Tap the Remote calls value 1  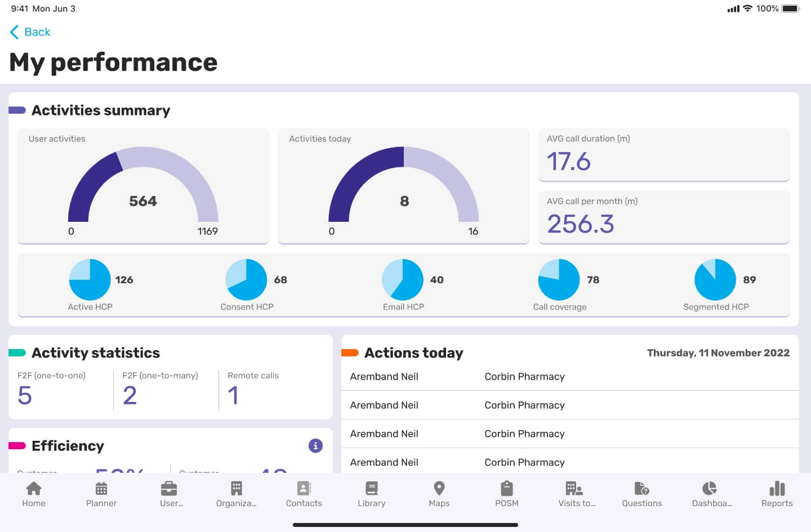click(233, 395)
